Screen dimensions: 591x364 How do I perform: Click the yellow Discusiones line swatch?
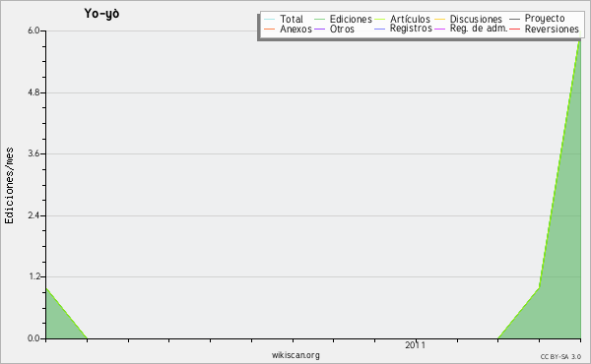(x=440, y=19)
